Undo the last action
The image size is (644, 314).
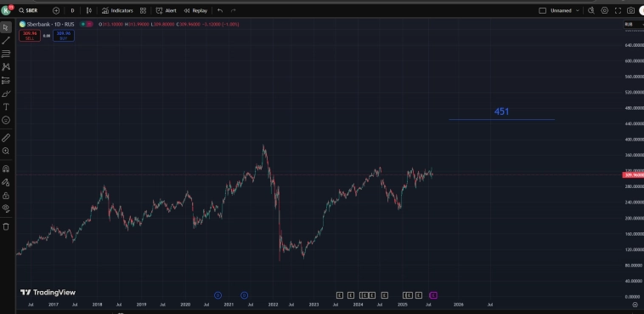pos(220,10)
